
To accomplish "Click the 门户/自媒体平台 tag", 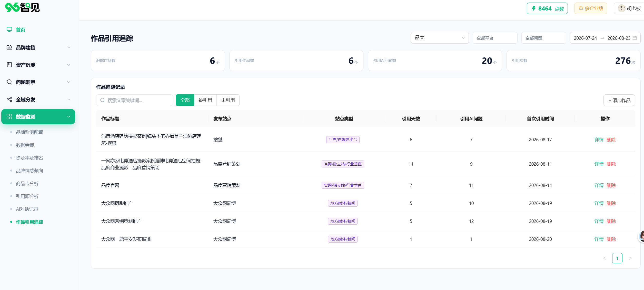I will click(343, 140).
